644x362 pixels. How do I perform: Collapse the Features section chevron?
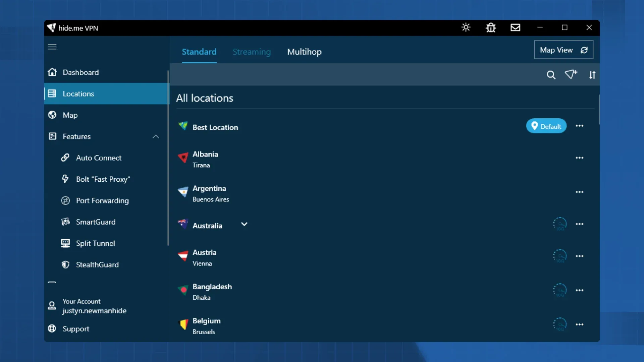pyautogui.click(x=156, y=136)
